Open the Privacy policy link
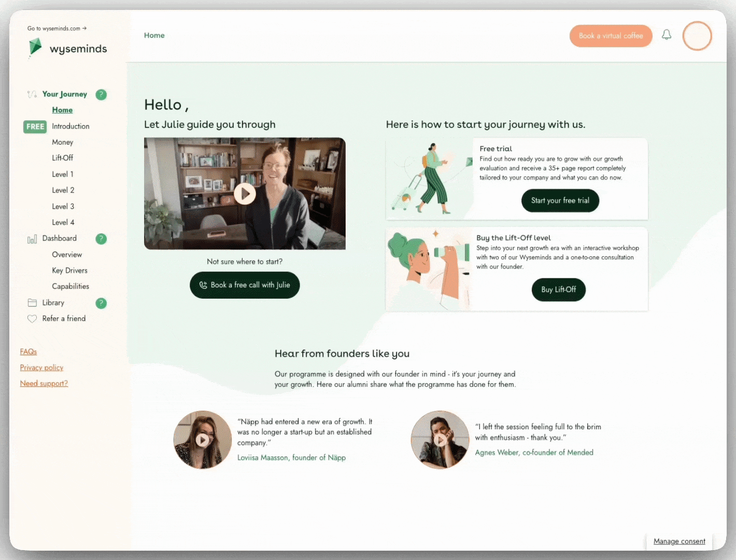 pos(41,368)
